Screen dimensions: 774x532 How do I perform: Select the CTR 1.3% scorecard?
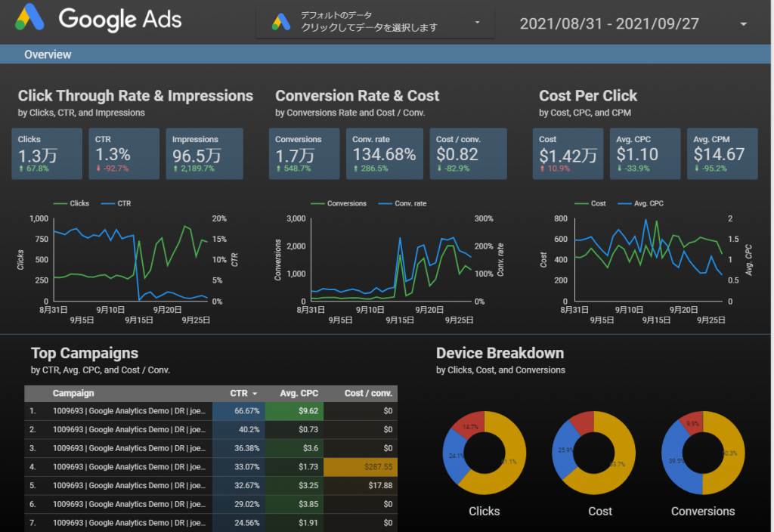tap(124, 153)
